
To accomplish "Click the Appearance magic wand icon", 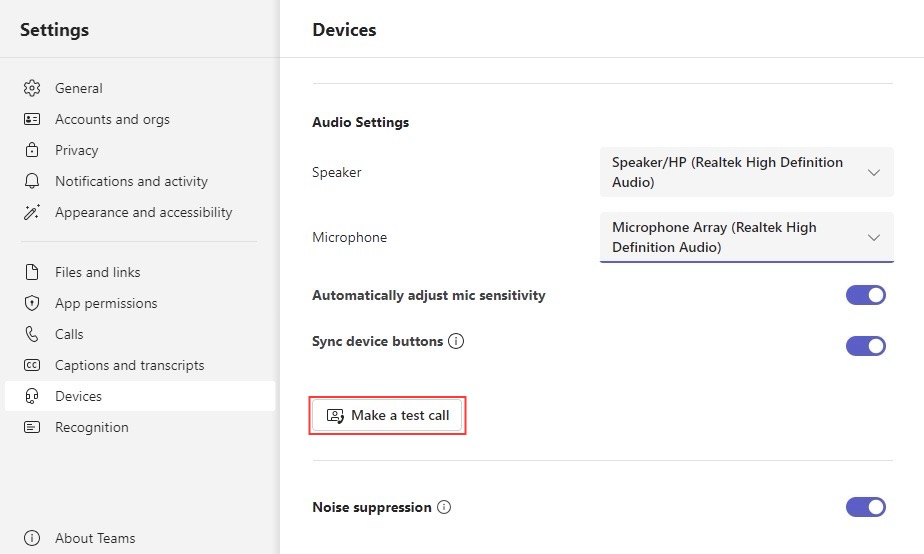I will [x=32, y=212].
